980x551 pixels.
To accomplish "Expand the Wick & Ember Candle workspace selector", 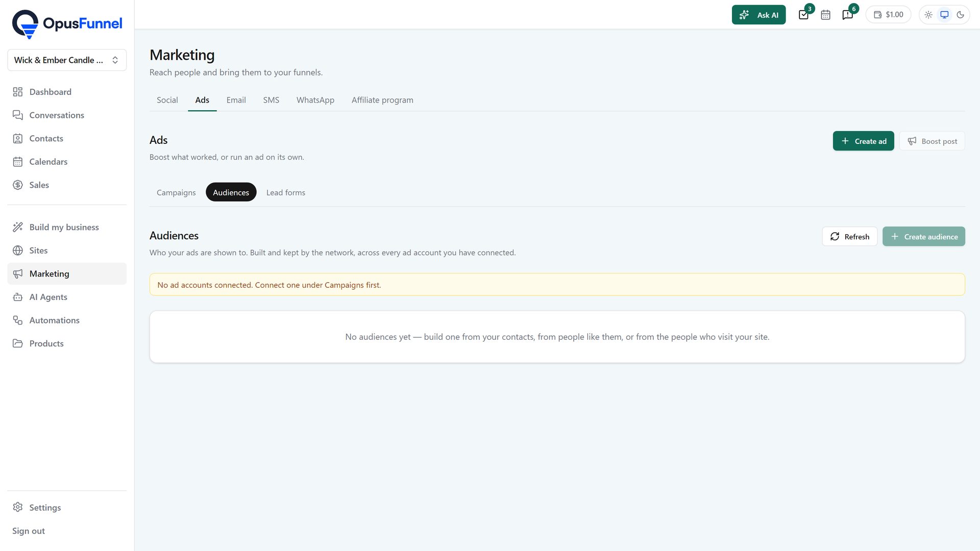I will [x=67, y=60].
